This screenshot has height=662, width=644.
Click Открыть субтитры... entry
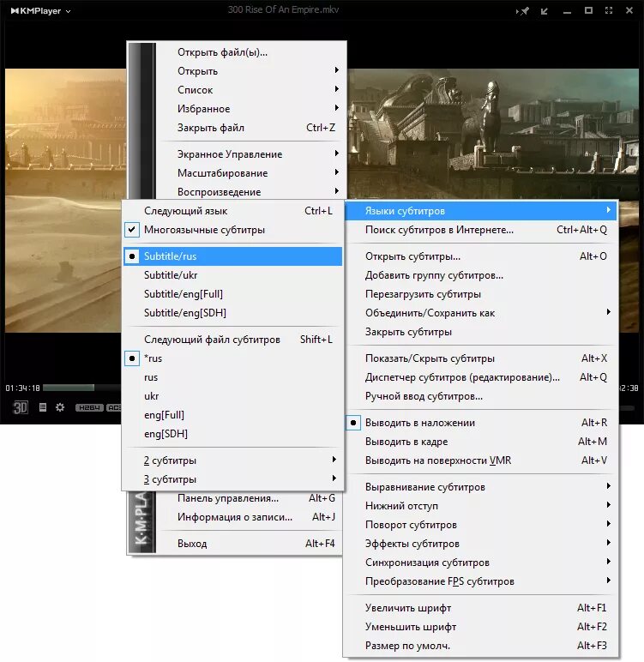click(x=480, y=256)
